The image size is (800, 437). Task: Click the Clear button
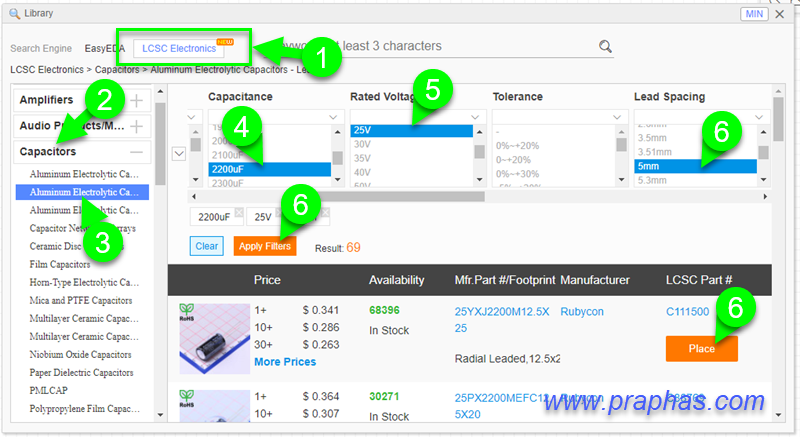[207, 246]
